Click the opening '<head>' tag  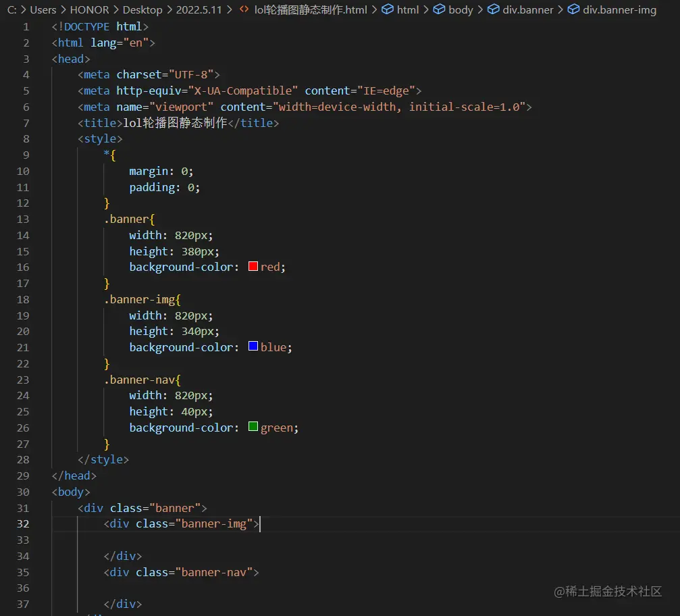point(71,59)
